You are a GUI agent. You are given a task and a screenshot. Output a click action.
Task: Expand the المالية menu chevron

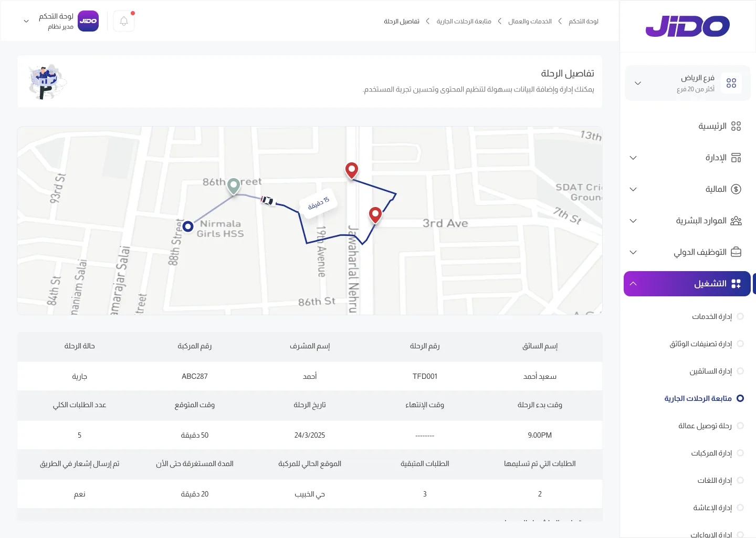(633, 189)
